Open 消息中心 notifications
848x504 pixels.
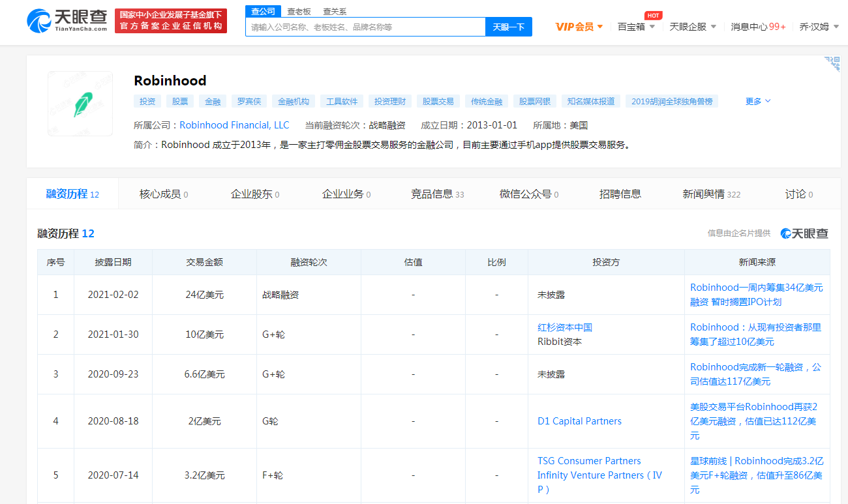tap(758, 27)
